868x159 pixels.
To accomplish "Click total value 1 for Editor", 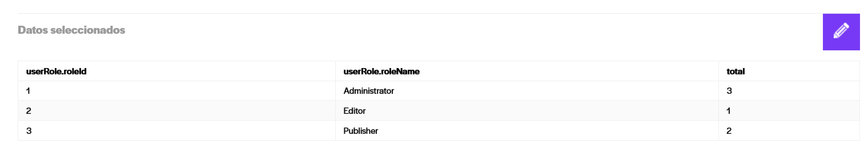I will tap(728, 111).
